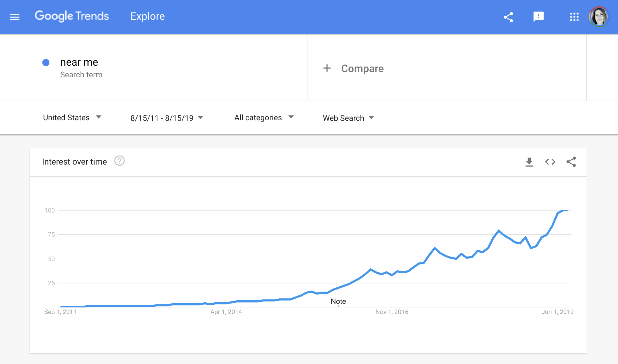Viewport: 618px width, 364px height.
Task: Click the hamburger menu icon
Action: (15, 16)
